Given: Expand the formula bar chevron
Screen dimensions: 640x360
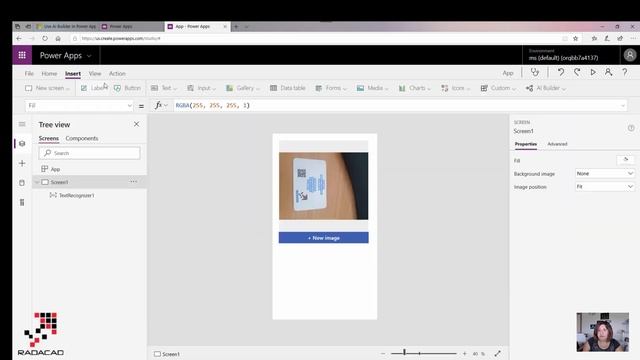Looking at the screenshot, I should point(623,106).
